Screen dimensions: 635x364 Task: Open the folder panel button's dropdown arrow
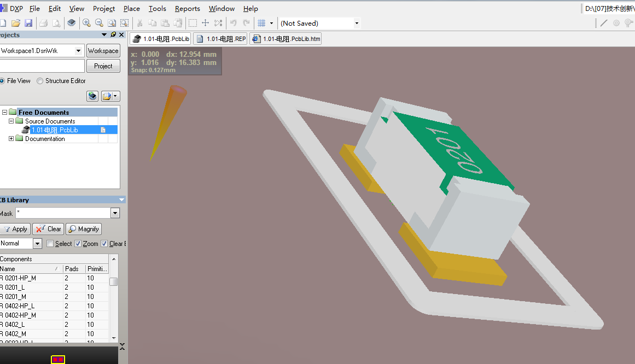[116, 96]
